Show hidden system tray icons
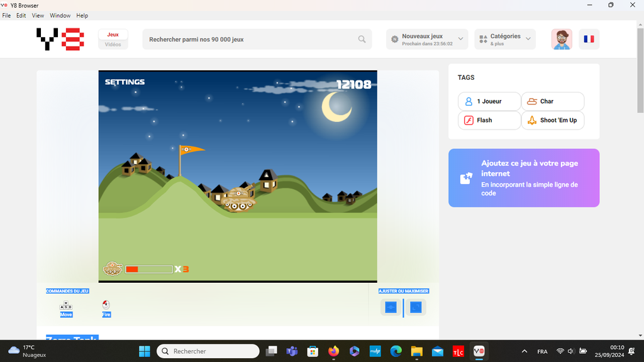 click(x=525, y=351)
